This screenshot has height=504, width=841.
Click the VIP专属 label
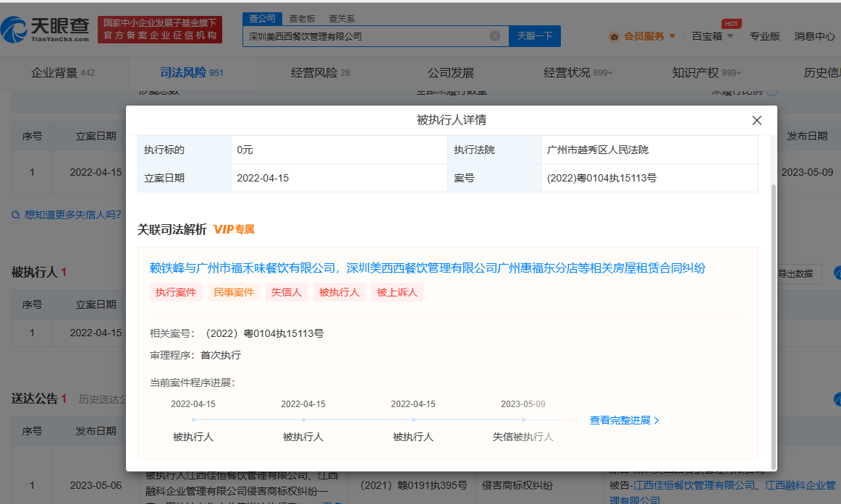pyautogui.click(x=234, y=230)
